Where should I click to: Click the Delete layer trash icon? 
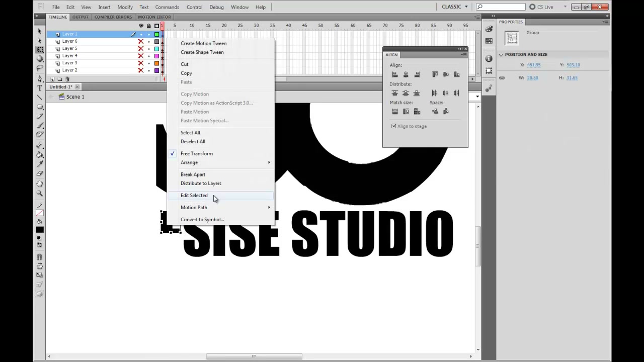tap(67, 79)
